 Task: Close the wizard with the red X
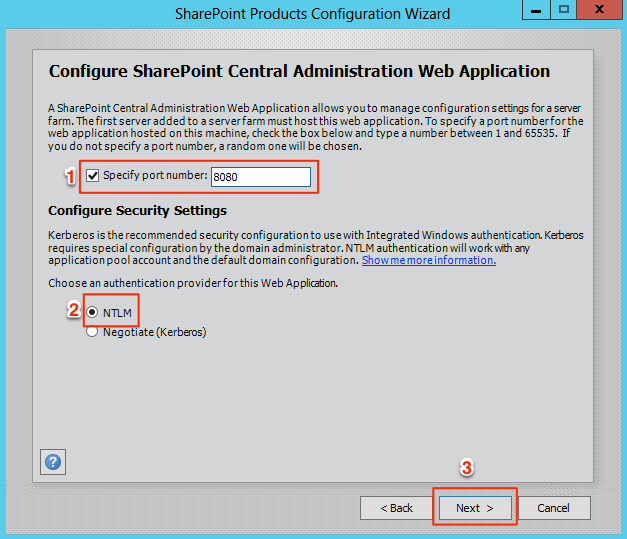599,10
